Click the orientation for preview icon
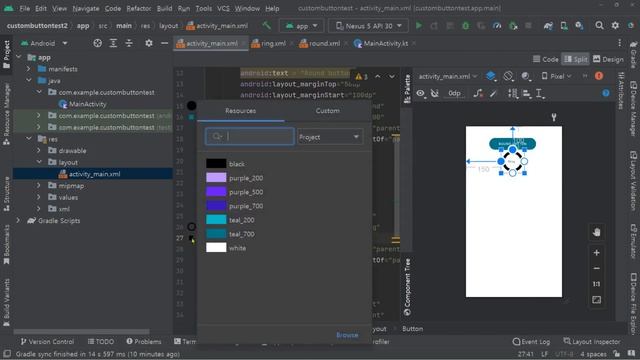This screenshot has height=360, width=640. coord(508,76)
